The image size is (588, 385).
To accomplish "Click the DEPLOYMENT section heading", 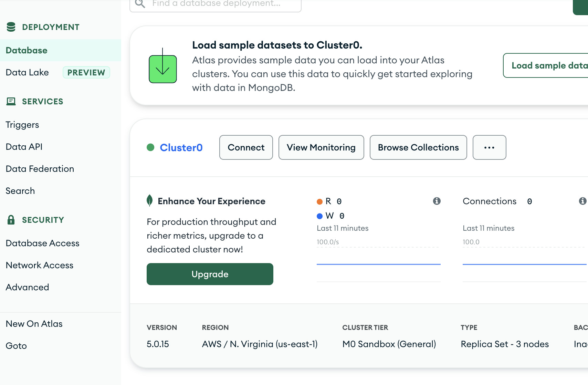I will [x=51, y=27].
